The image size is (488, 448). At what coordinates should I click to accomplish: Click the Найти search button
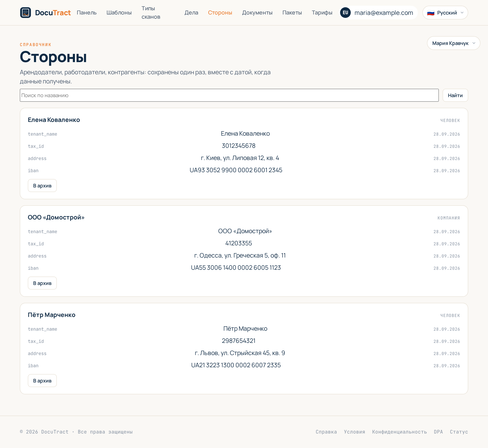[x=455, y=95]
